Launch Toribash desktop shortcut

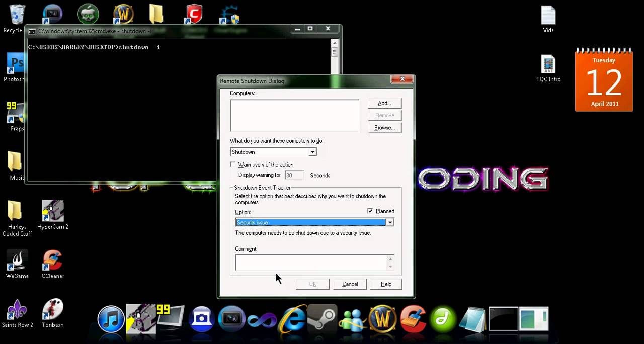click(x=53, y=311)
